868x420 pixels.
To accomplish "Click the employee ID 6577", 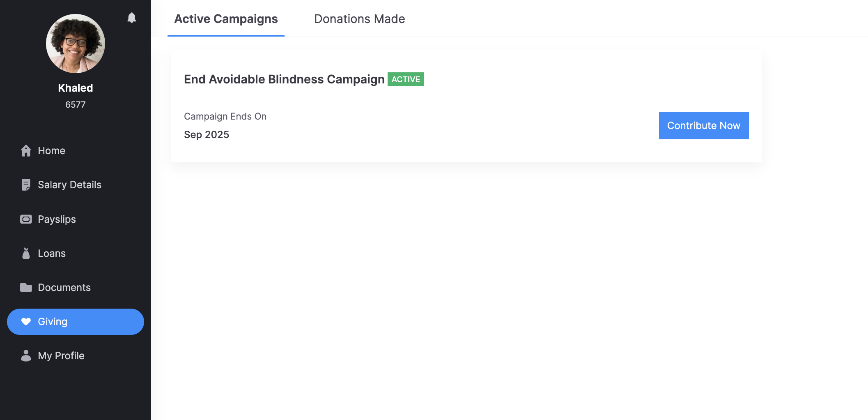I will (x=76, y=105).
